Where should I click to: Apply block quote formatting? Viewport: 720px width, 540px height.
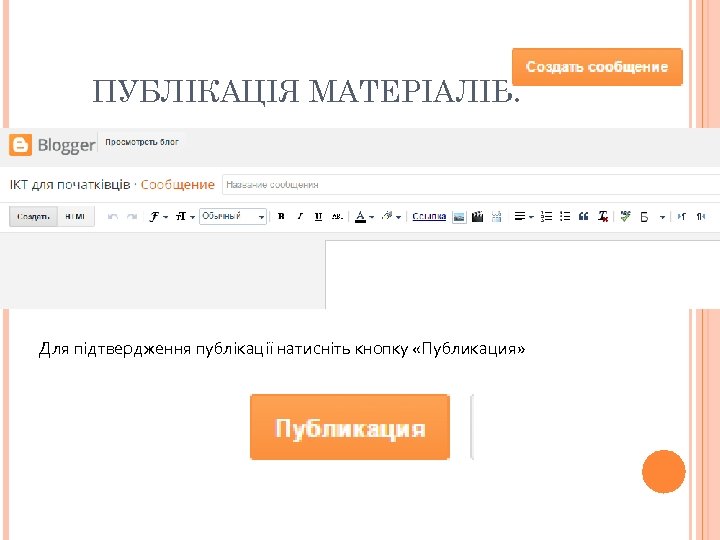(584, 217)
